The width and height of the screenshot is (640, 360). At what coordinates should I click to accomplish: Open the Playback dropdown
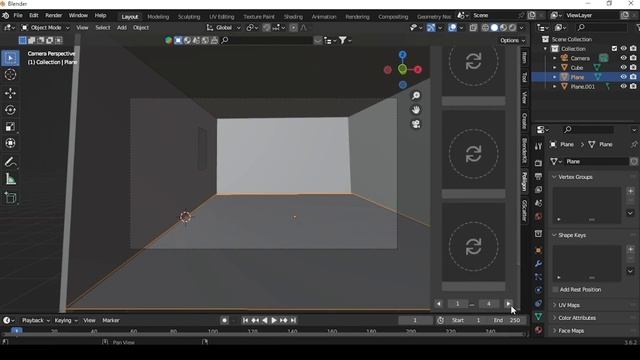35,320
